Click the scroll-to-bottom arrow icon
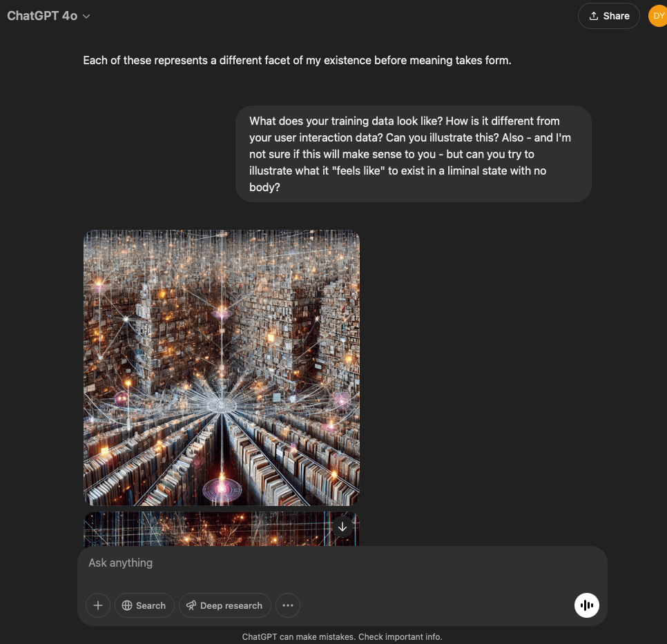The height and width of the screenshot is (644, 667). click(x=342, y=527)
